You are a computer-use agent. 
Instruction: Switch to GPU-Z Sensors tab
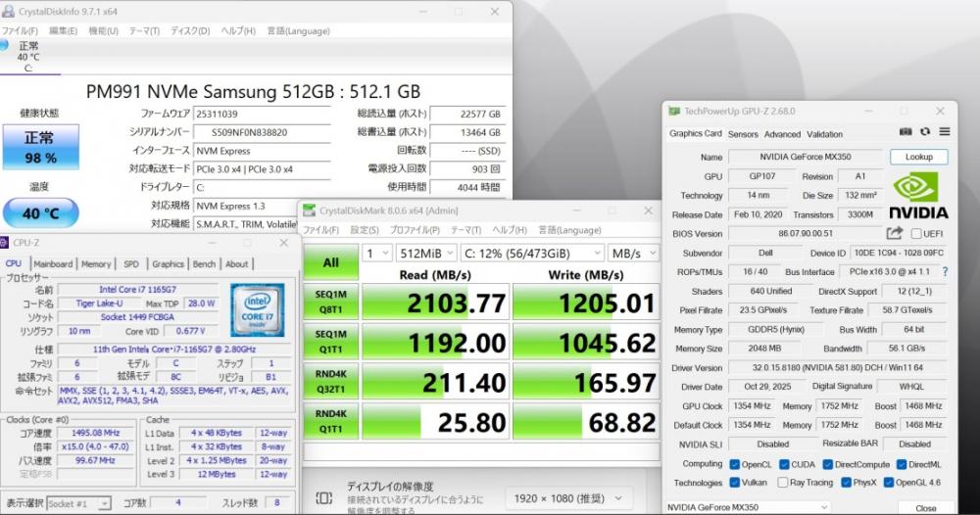point(743,134)
